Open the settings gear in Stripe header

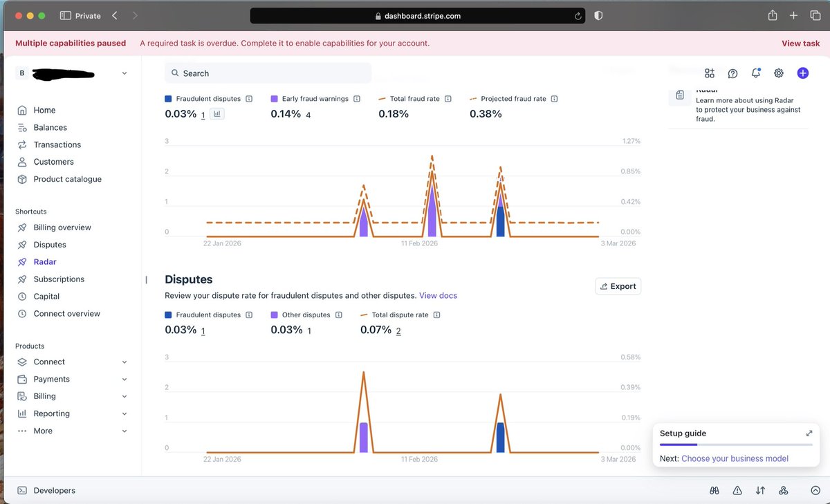779,73
